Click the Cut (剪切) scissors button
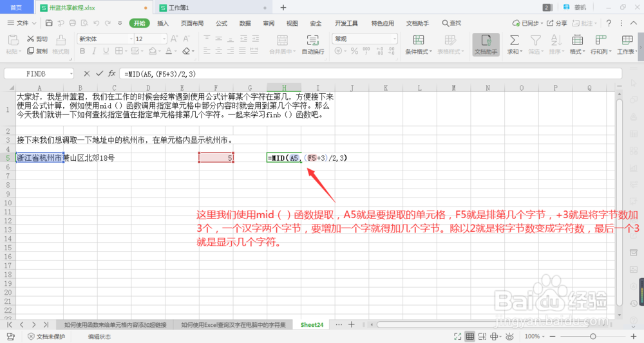Screen dimensions: 644x343 click(37, 39)
